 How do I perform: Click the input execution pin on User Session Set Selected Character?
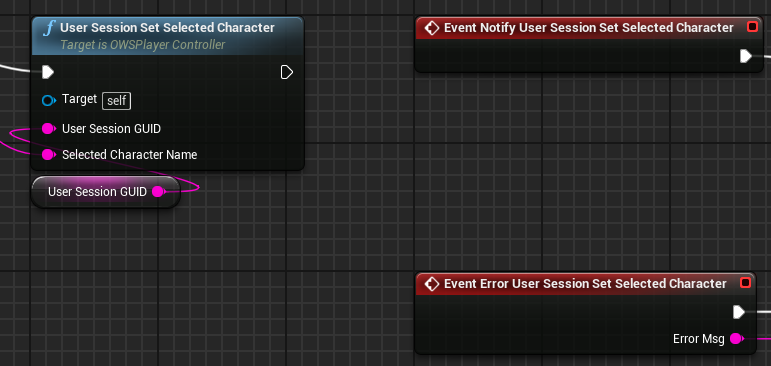48,73
